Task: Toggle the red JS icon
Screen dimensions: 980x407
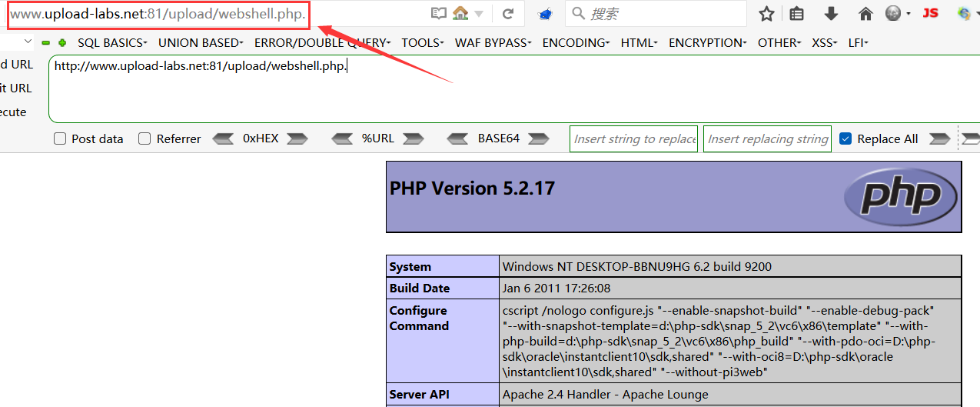Action: coord(931,13)
